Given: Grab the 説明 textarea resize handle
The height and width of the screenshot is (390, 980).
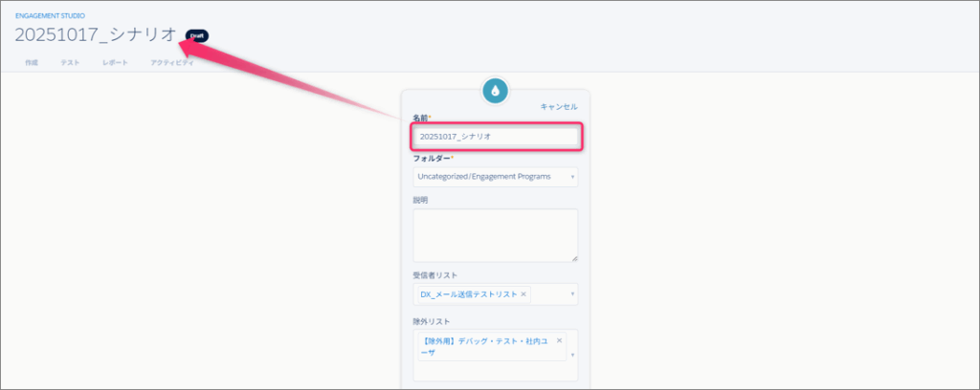Looking at the screenshot, I should pyautogui.click(x=573, y=257).
